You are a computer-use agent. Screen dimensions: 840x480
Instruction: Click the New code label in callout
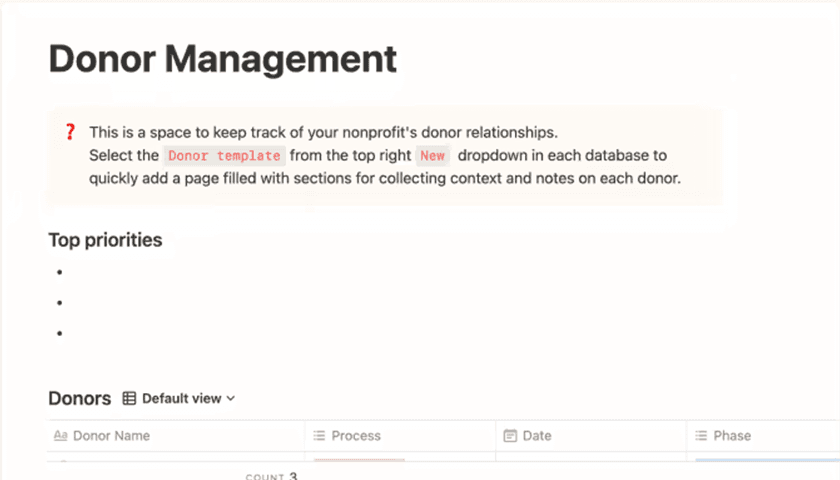pos(432,156)
